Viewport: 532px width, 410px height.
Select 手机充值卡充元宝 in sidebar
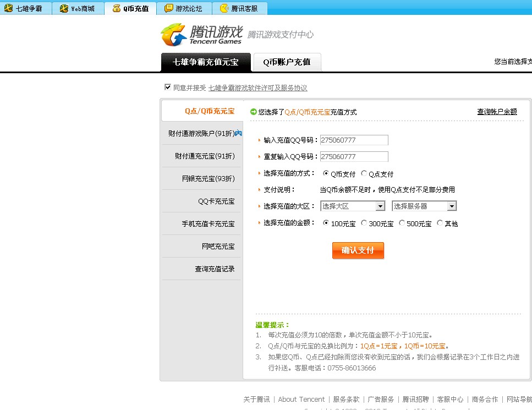pyautogui.click(x=202, y=223)
